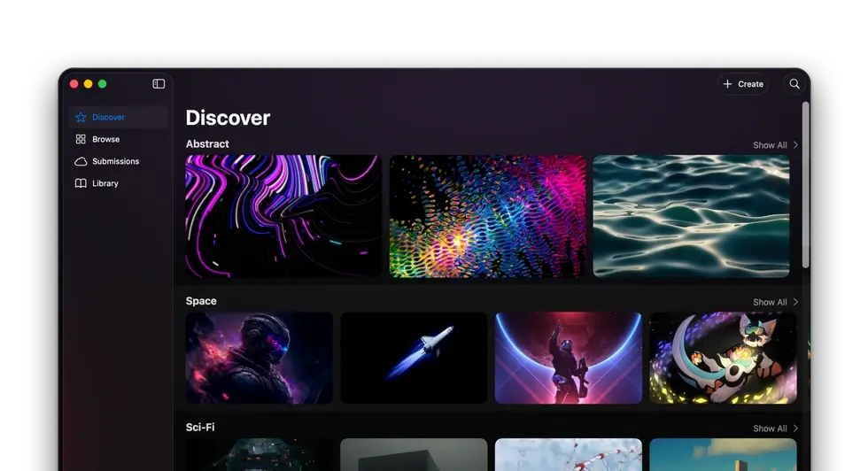Image resolution: width=868 pixels, height=471 pixels.
Task: Click the Submissions cloud icon
Action: tap(81, 161)
